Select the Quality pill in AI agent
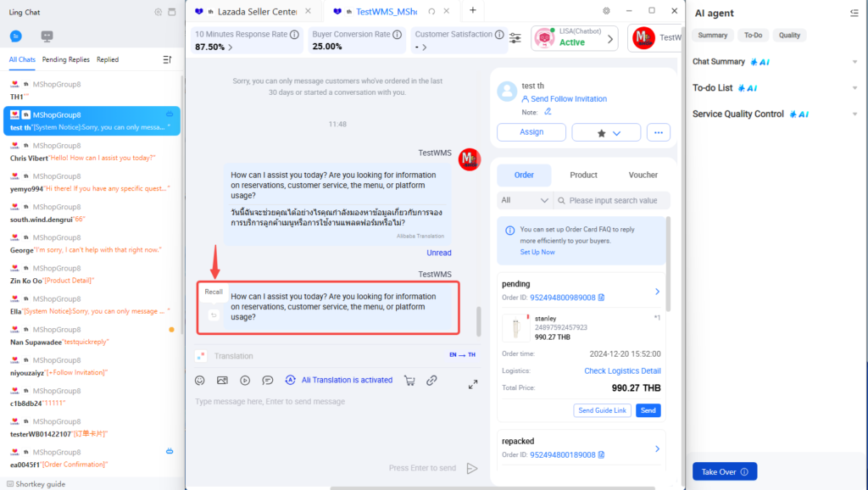 pyautogui.click(x=789, y=36)
